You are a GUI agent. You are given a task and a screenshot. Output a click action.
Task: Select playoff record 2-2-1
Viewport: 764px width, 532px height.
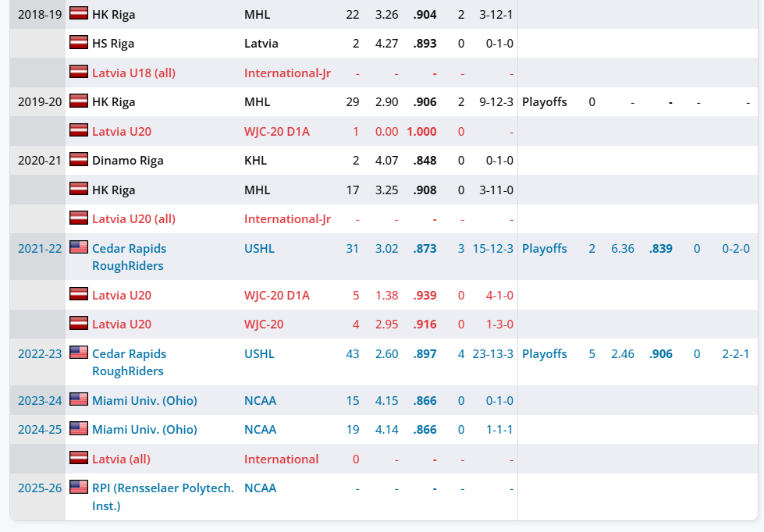click(x=736, y=353)
